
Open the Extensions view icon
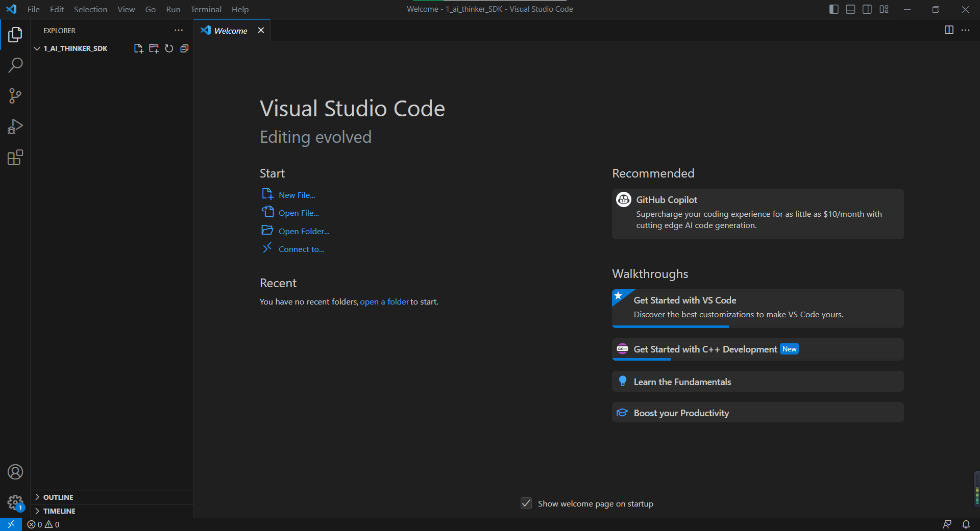tap(15, 157)
